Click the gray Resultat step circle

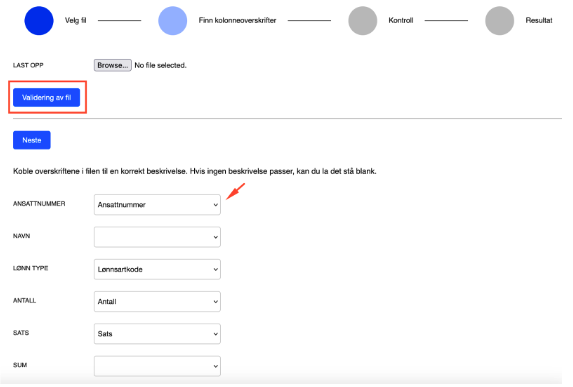[500, 20]
